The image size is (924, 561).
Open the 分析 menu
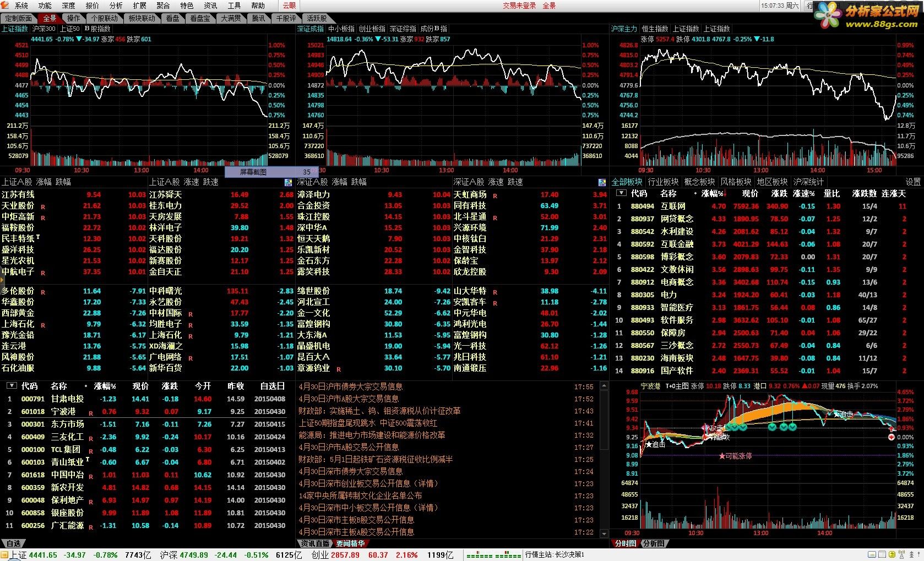pyautogui.click(x=116, y=6)
